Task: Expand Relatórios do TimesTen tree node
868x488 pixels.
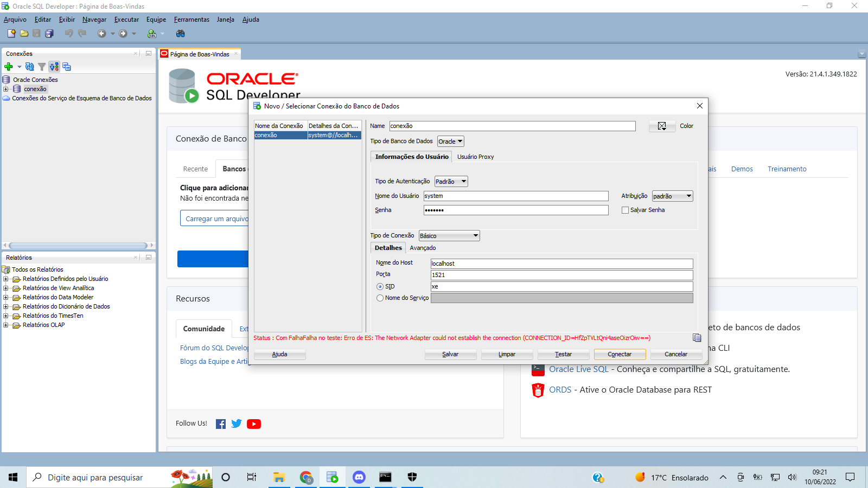Action: pyautogui.click(x=6, y=316)
